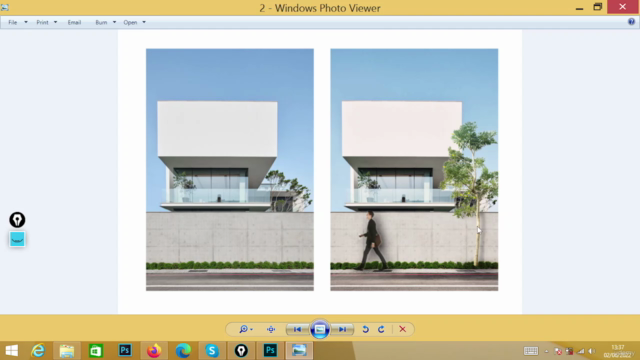This screenshot has height=360, width=640.
Task: Close the Windows Photo Viewer window
Action: pos(622,7)
